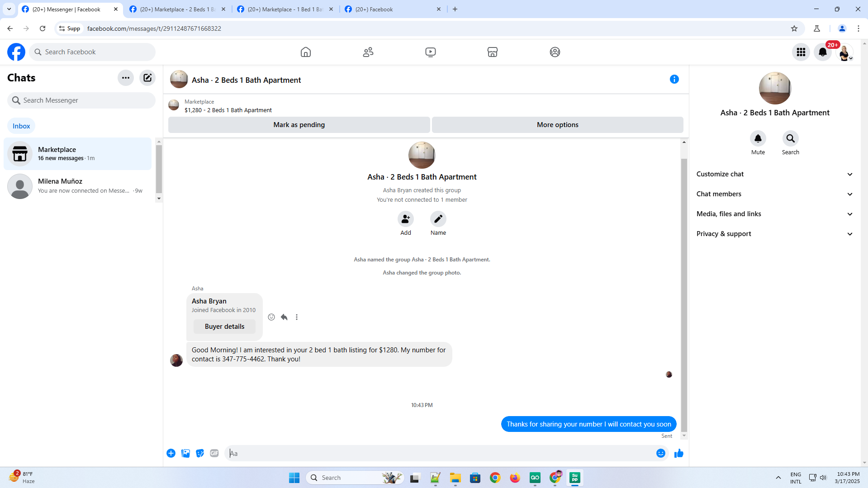Expand Media, files and links section
This screenshot has width=868, height=488.
pos(775,214)
